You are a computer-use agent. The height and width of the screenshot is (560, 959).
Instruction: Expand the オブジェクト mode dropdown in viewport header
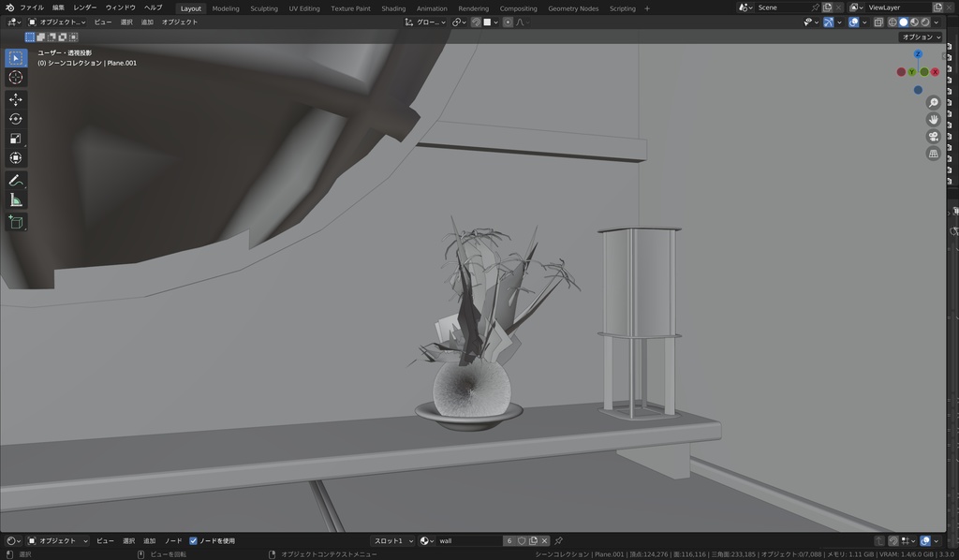(56, 22)
